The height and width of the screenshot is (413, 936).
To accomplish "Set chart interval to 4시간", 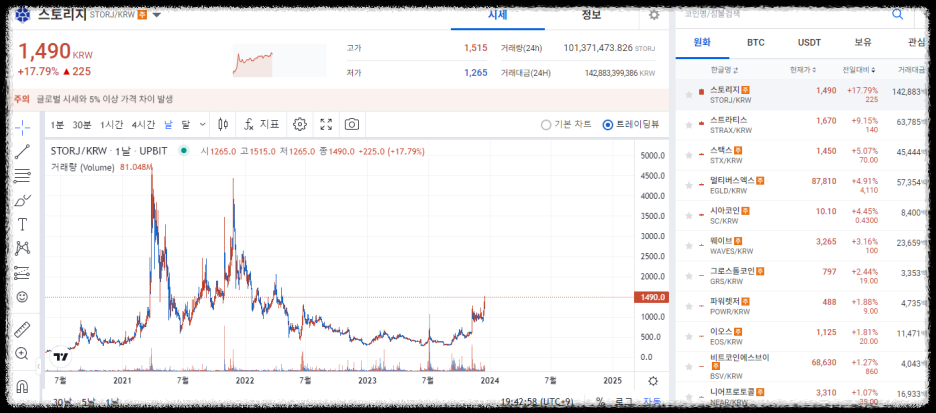I will (x=143, y=125).
